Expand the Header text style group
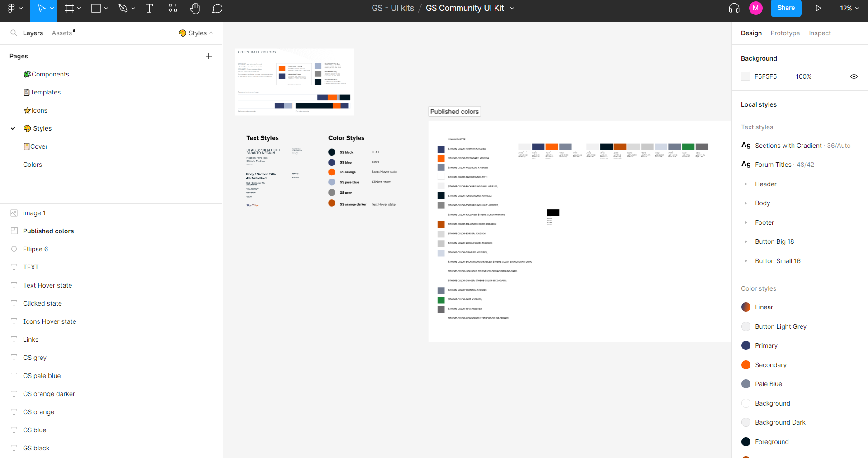 (746, 184)
